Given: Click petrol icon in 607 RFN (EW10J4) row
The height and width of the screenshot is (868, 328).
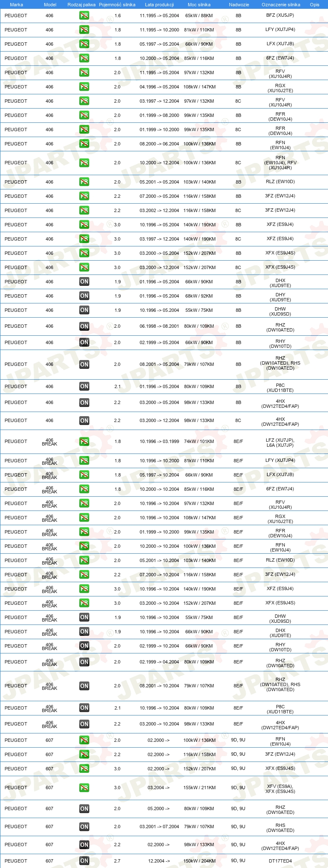Looking at the screenshot, I should pos(84,740).
